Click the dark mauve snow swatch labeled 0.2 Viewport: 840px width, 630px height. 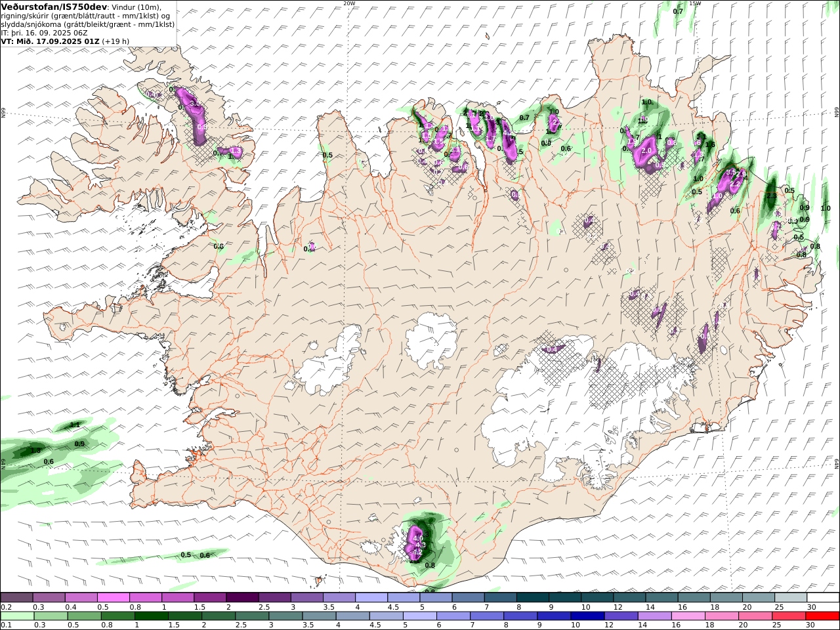[x=16, y=597]
